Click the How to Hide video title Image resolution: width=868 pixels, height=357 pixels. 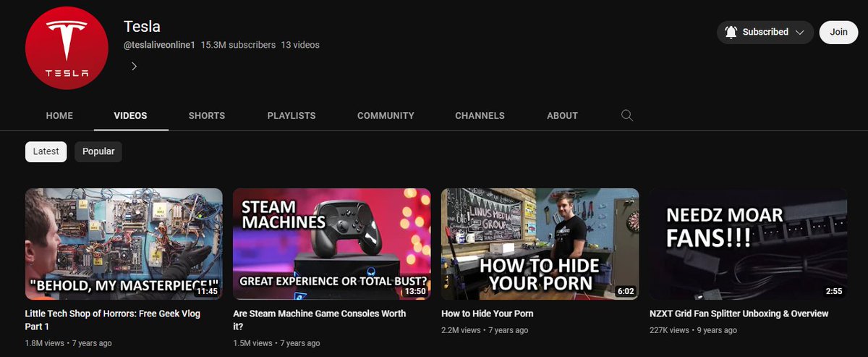point(487,314)
